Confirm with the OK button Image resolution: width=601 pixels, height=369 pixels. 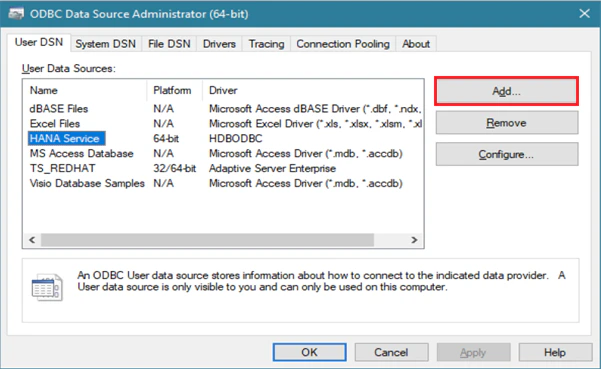(x=309, y=352)
